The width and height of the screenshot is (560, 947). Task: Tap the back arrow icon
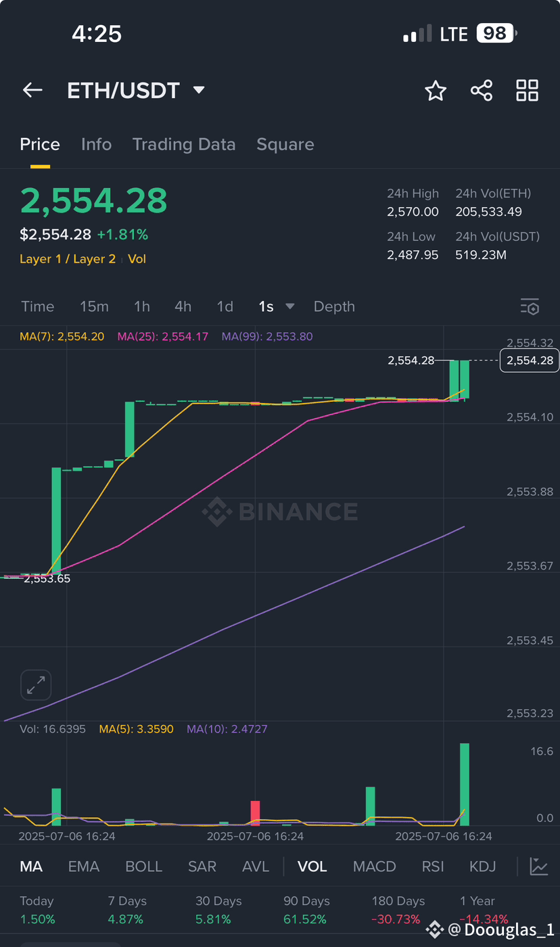pos(32,90)
